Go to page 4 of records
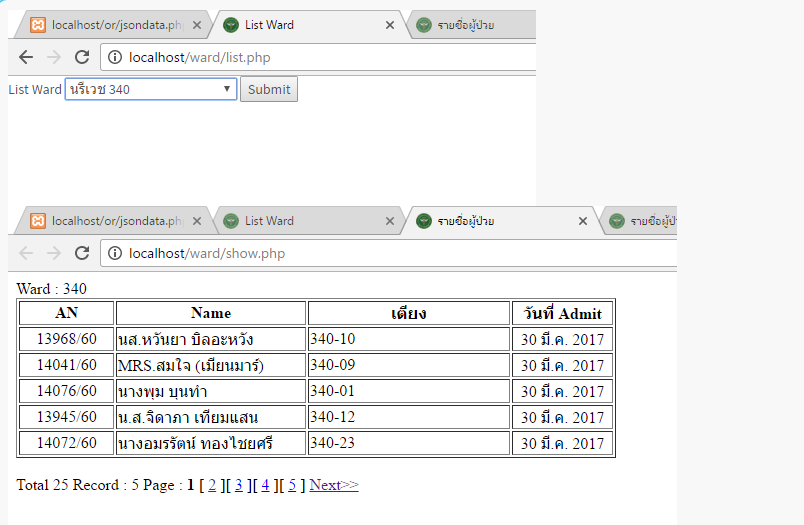 point(265,485)
